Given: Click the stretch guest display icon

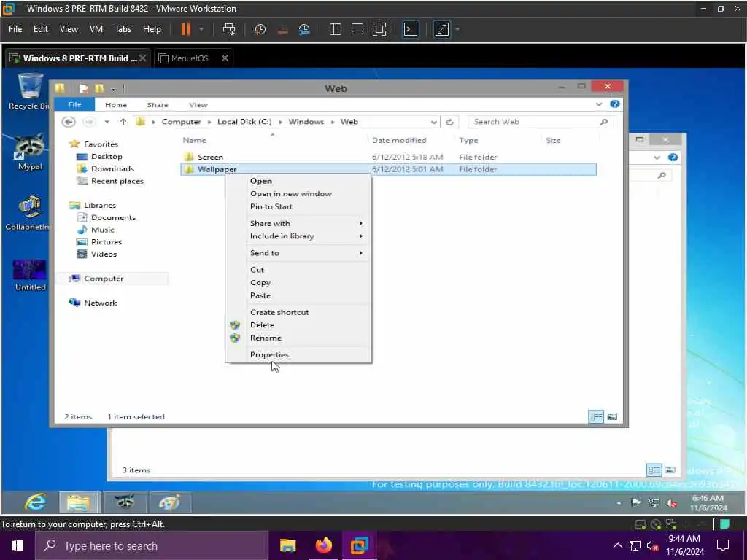Looking at the screenshot, I should point(442,29).
